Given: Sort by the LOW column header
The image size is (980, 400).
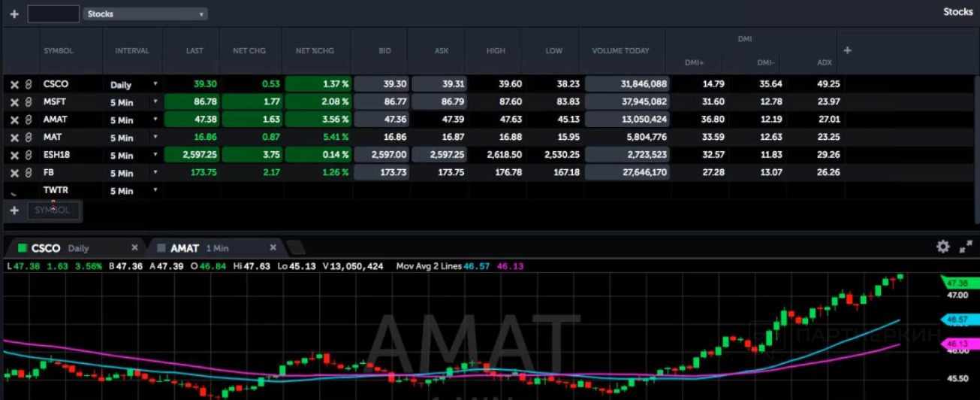Looking at the screenshot, I should (x=554, y=51).
